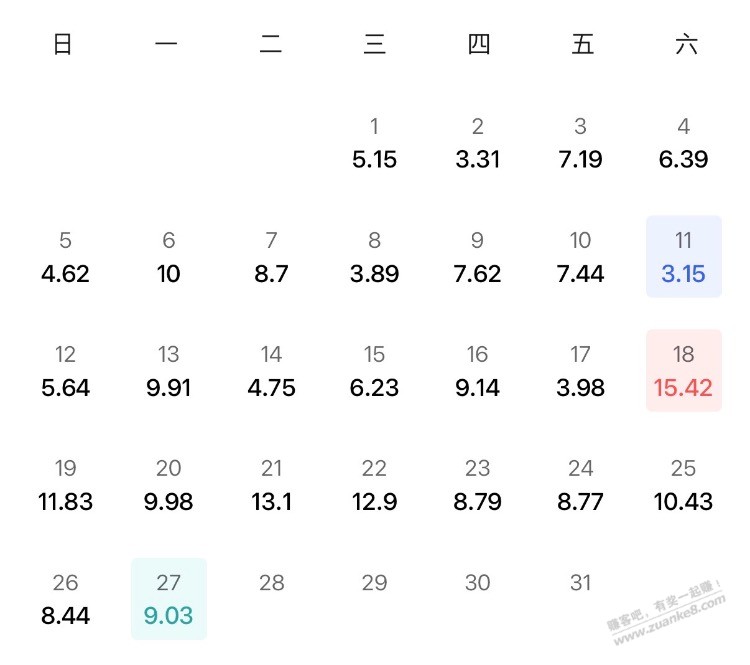Choose day 19 showing 11.83
Viewport: 750px width, 665px height.
click(x=66, y=485)
